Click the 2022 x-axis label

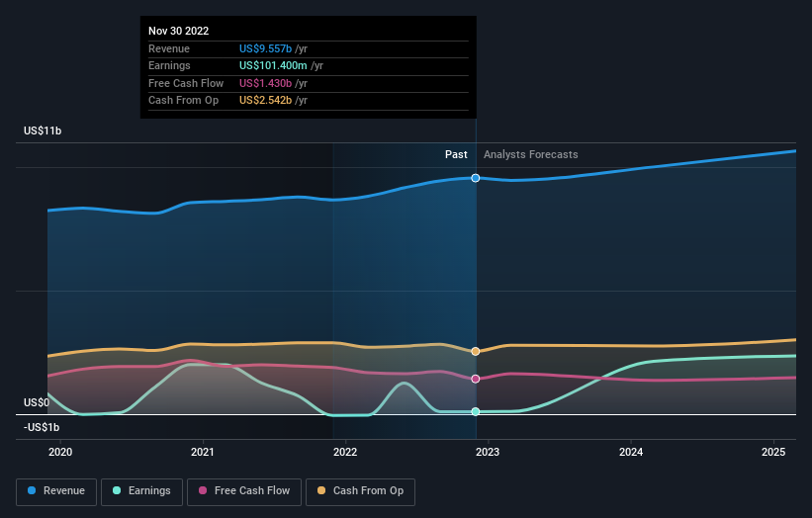[x=345, y=452]
